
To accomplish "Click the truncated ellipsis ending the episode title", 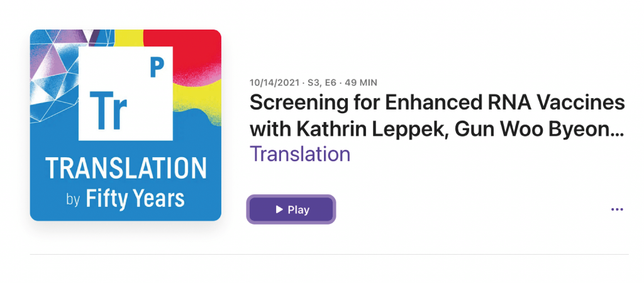I will [618, 131].
